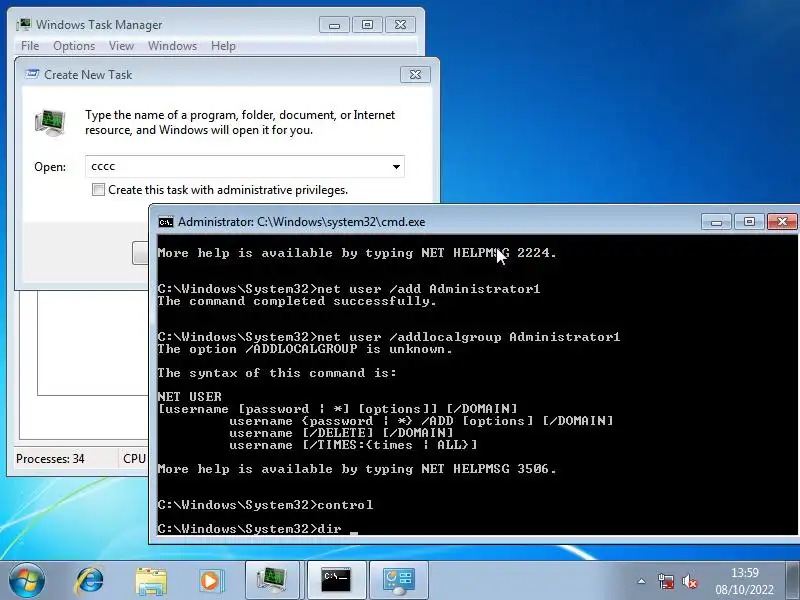This screenshot has width=800, height=600.
Task: Minimize the Windows Task Manager window
Action: 334,24
